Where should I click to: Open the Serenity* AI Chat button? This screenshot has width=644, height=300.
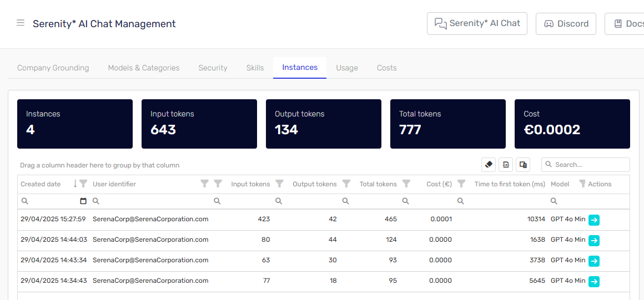(477, 23)
